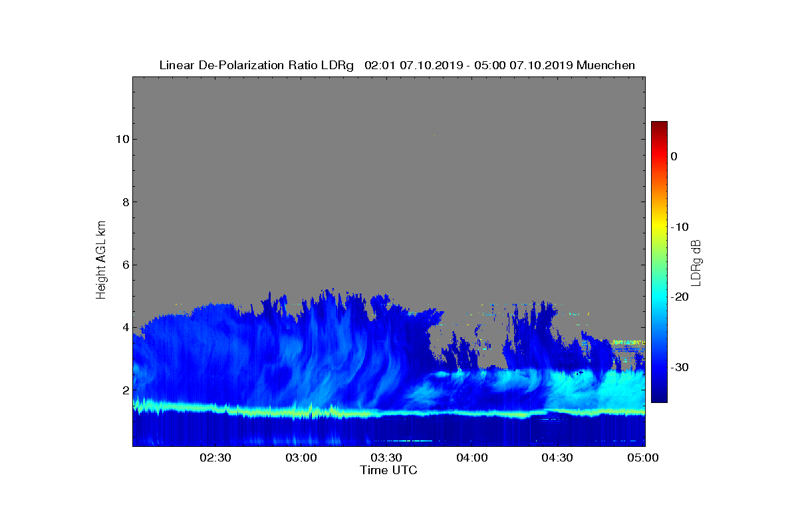This screenshot has width=798, height=532.
Task: Click the 05:00 time tick label
Action: [x=644, y=458]
